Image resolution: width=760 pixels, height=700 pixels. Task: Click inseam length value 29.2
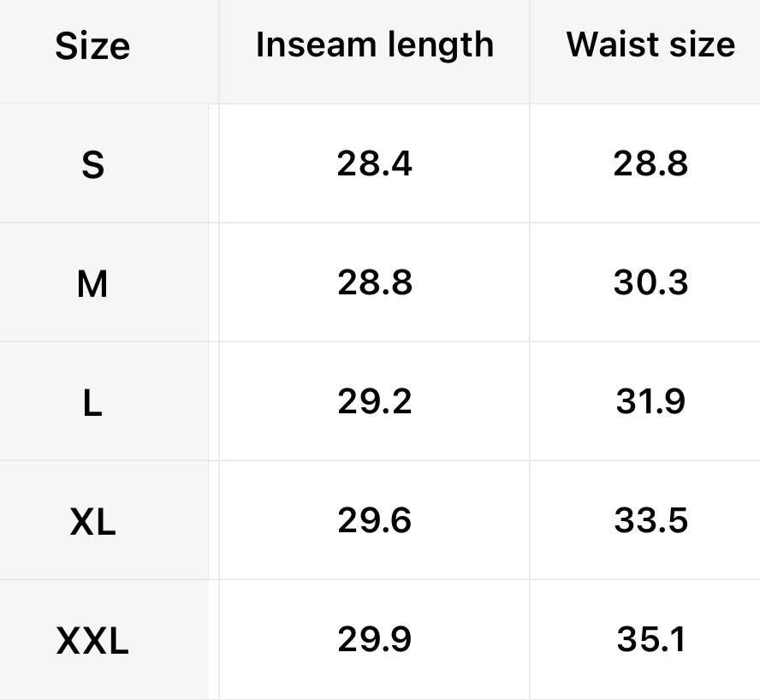click(374, 401)
